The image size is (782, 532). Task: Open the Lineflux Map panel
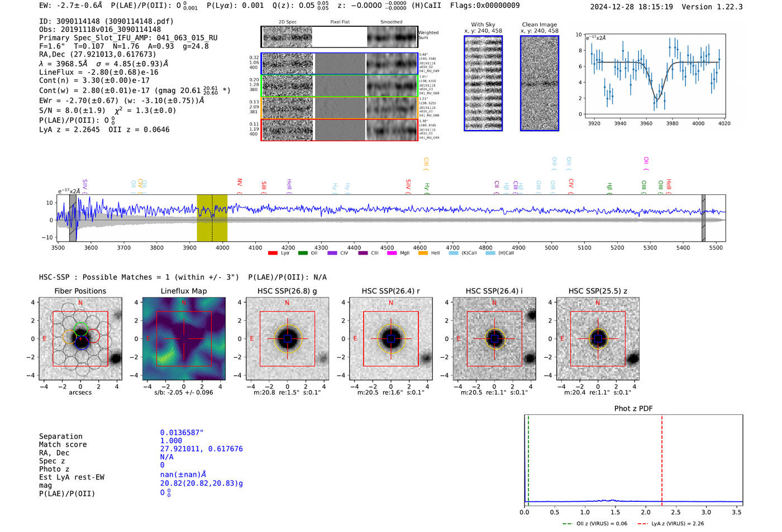184,339
